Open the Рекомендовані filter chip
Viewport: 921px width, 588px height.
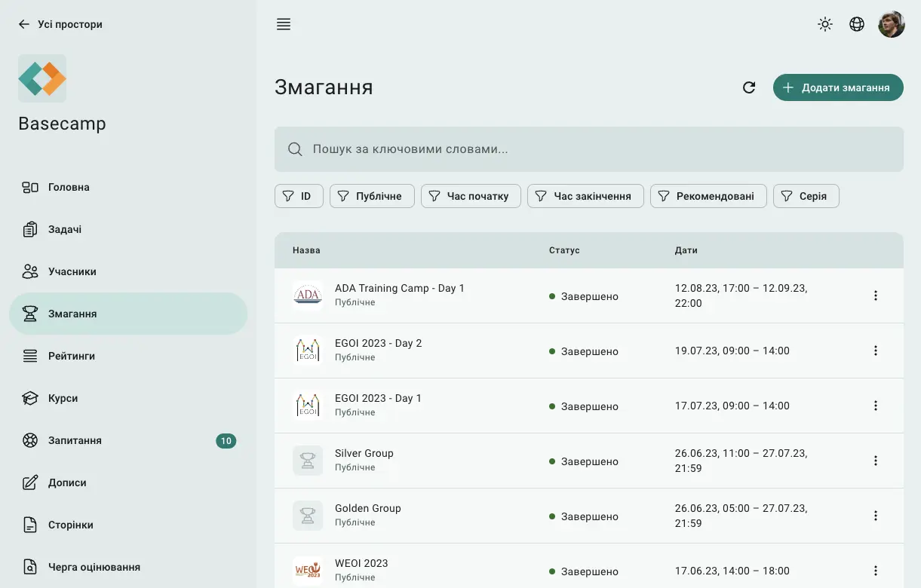tap(708, 196)
